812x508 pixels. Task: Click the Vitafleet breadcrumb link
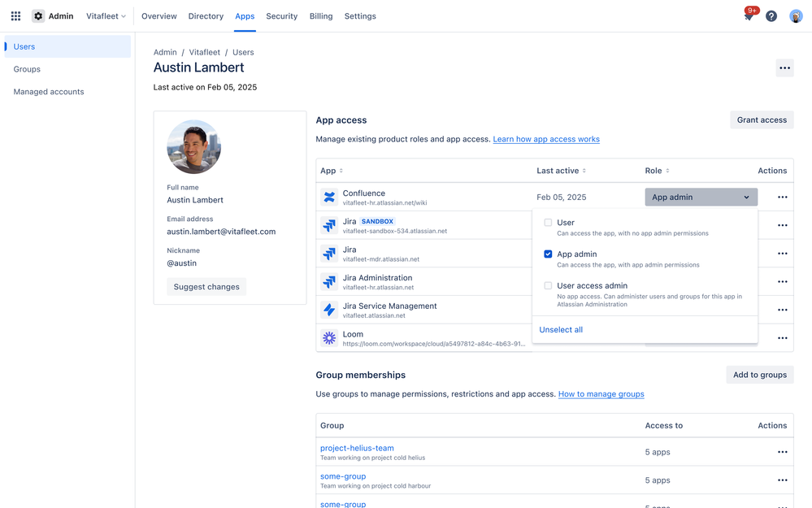[x=204, y=52]
